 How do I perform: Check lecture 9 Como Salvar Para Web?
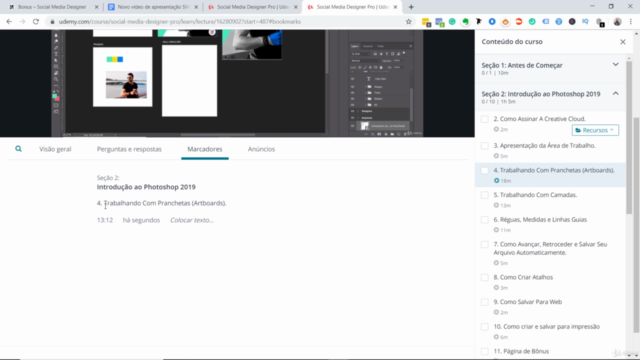click(x=484, y=302)
